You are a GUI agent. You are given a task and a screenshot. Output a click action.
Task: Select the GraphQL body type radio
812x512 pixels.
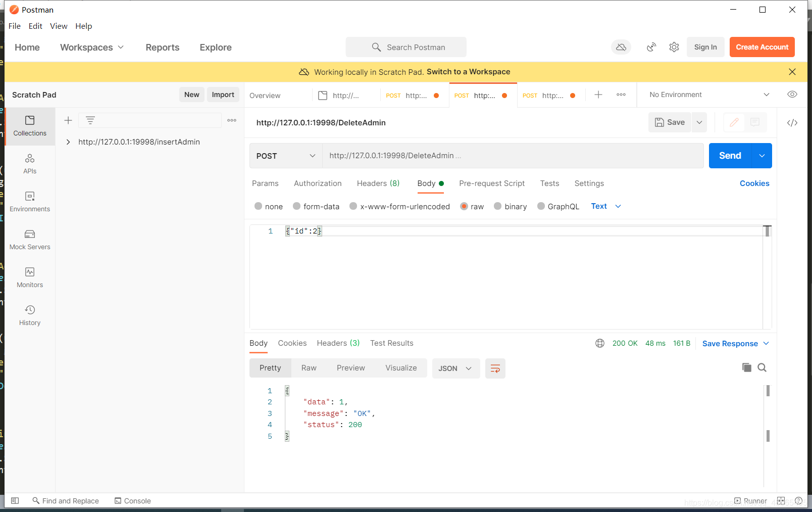(x=541, y=206)
